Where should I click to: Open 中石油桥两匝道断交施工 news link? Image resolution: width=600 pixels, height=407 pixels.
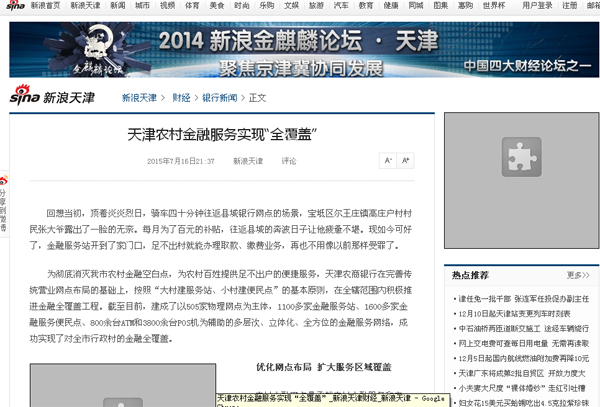coord(523,329)
